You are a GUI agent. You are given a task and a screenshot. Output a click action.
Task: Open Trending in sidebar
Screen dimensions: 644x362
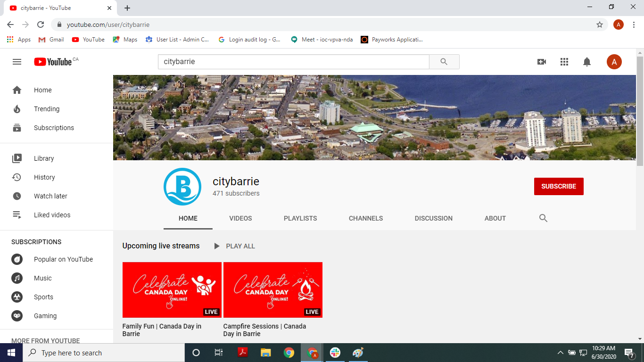point(57,109)
